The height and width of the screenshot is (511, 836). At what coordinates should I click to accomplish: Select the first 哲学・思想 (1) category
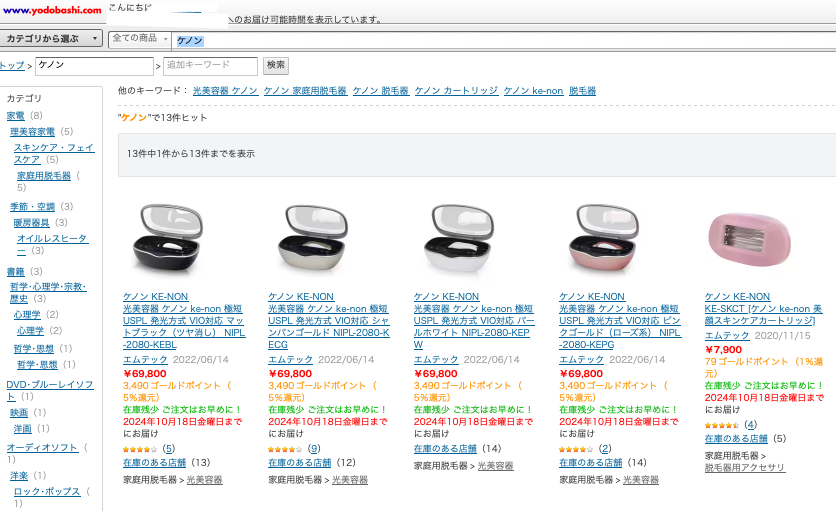[x=34, y=349]
